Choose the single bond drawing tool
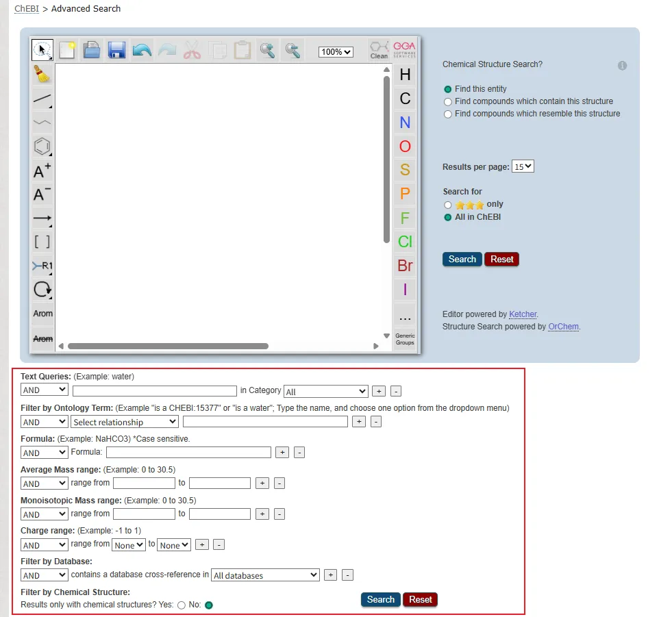The image size is (672, 617). (x=42, y=99)
